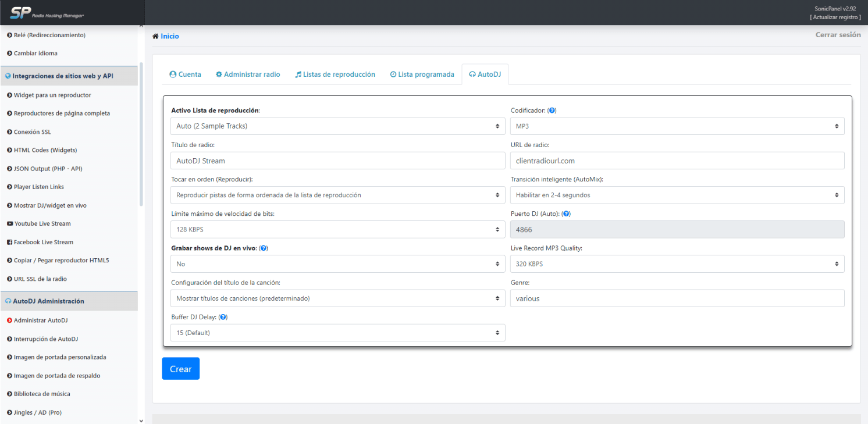
Task: Click help icon for Grabar shows de DJ
Action: click(x=264, y=248)
